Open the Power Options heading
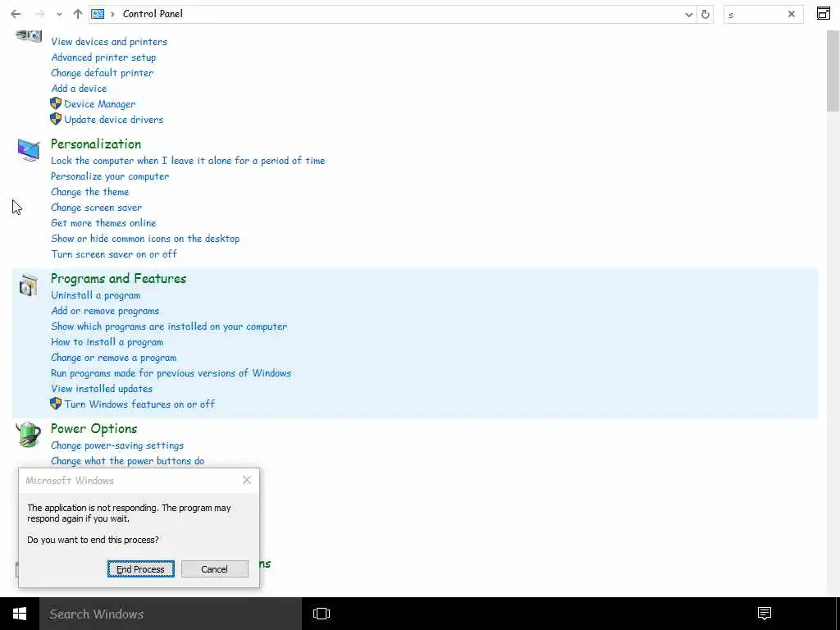This screenshot has width=840, height=630. click(x=94, y=428)
